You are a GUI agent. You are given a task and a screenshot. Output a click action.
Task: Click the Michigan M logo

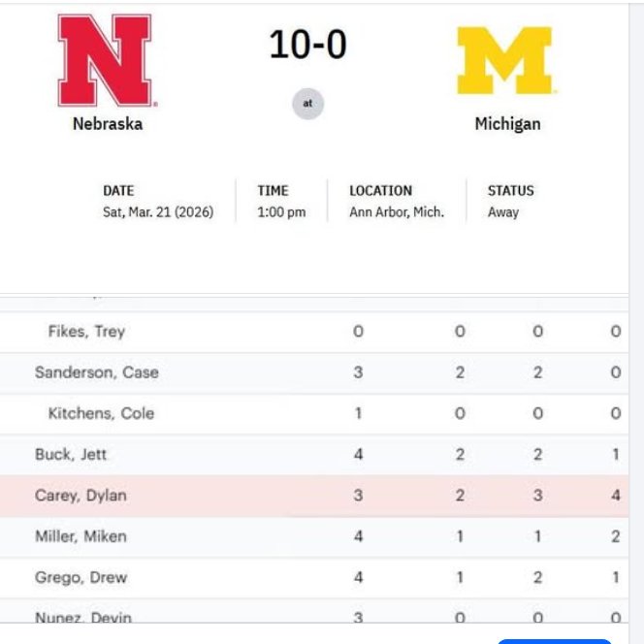click(505, 60)
